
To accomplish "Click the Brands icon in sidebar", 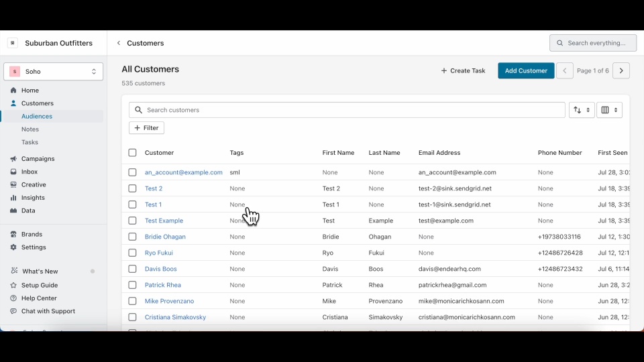I will coord(13,235).
